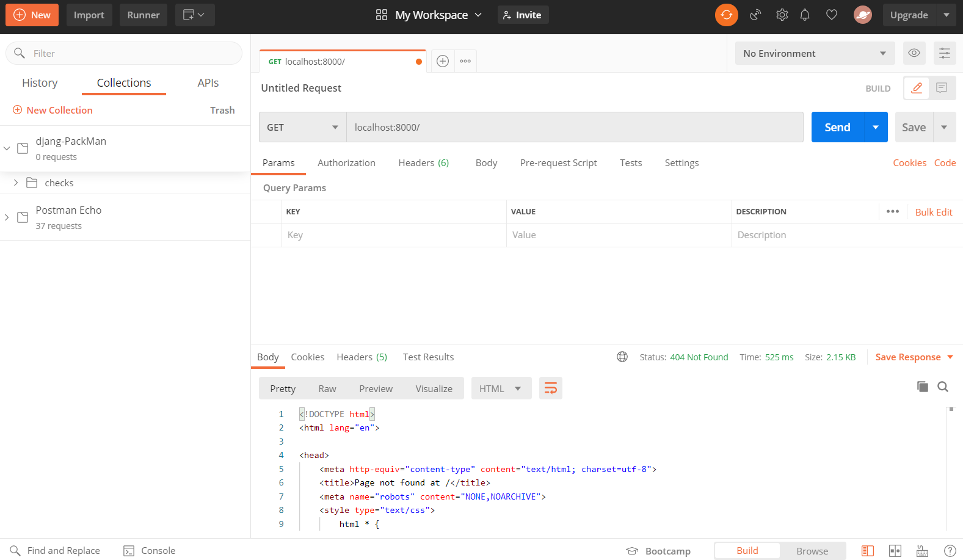Copy the response body to clipboard

922,387
